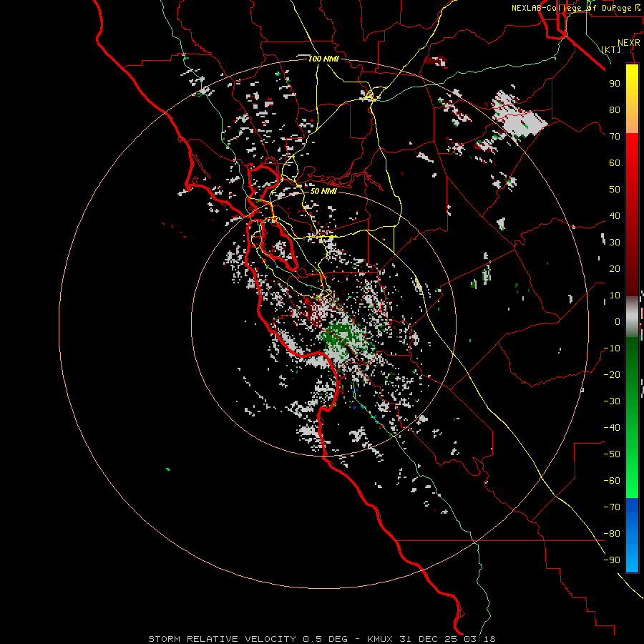Click the STORM RELATIVE VELOCITY caption text

pos(222,639)
